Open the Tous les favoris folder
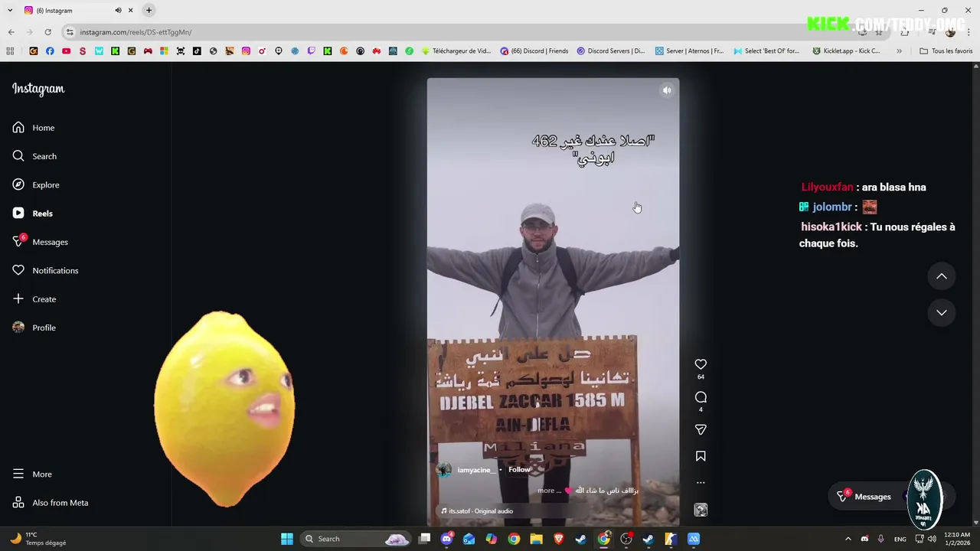Viewport: 980px width, 551px height. (946, 51)
